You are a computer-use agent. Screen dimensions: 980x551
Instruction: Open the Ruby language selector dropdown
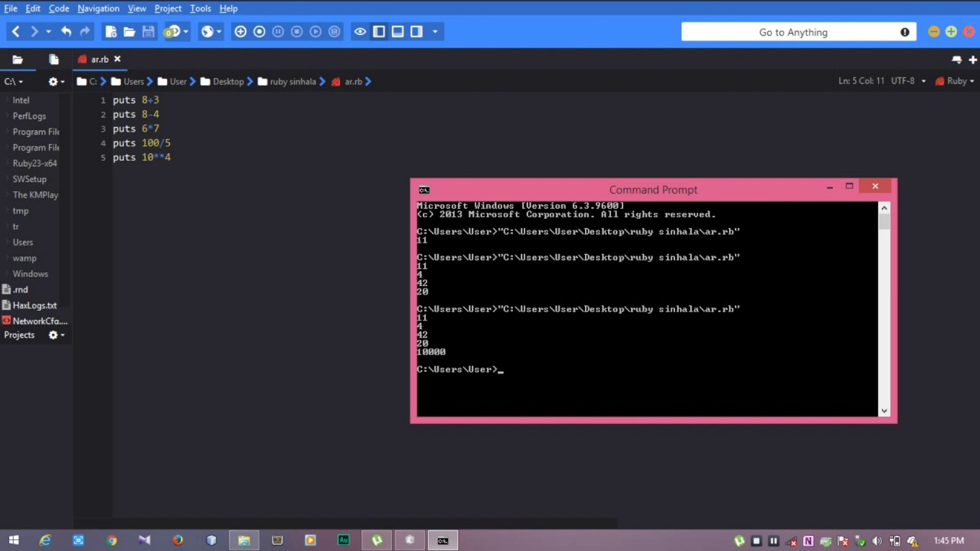(955, 81)
